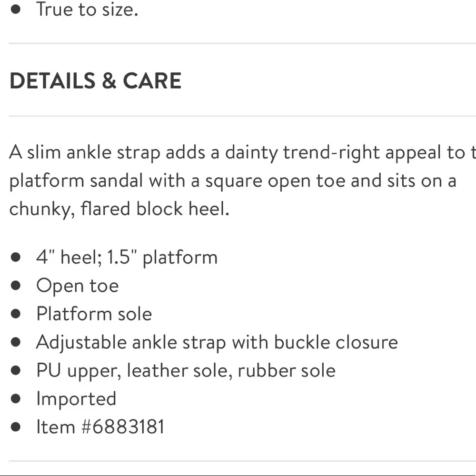This screenshot has width=476, height=476.
Task: Select the 'True to size.' text
Action: (87, 9)
